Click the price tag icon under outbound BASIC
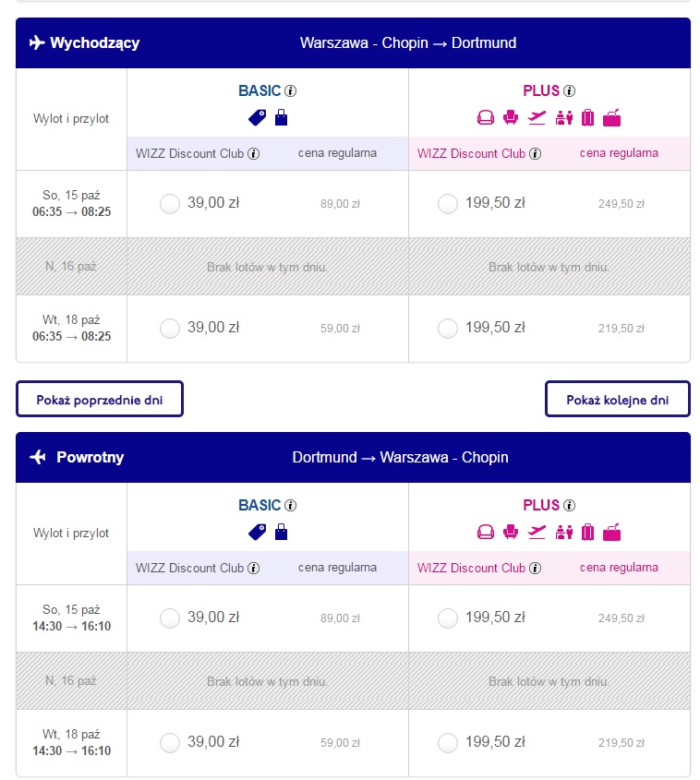This screenshot has width=700, height=780. click(258, 118)
